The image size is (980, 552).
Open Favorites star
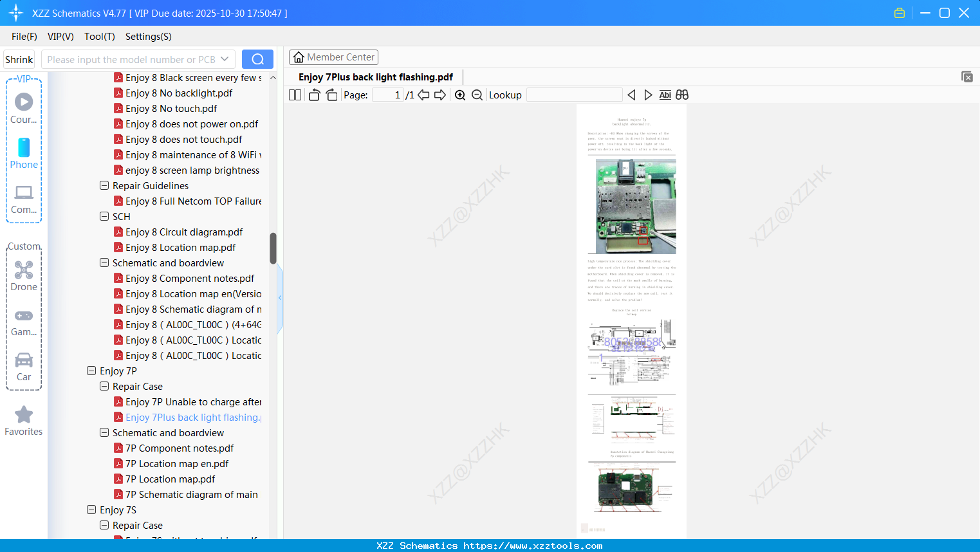coord(24,421)
